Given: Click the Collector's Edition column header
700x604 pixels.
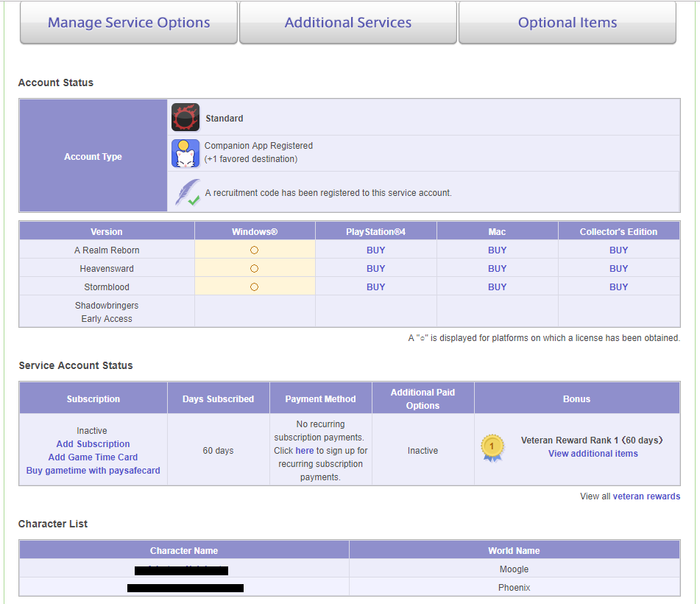Looking at the screenshot, I should click(x=619, y=231).
